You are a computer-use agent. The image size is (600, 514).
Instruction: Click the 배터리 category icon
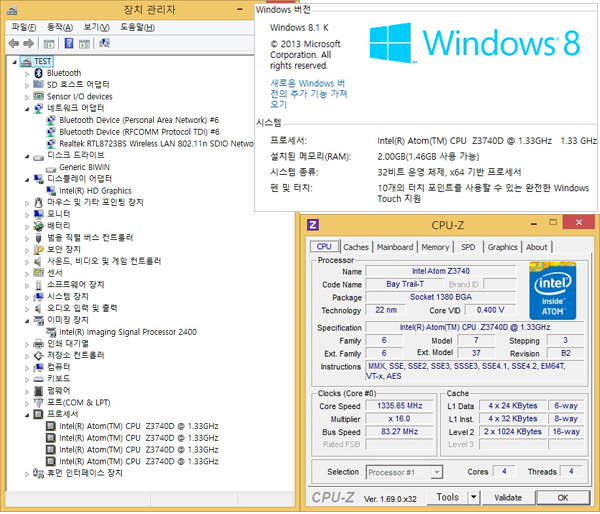38,226
